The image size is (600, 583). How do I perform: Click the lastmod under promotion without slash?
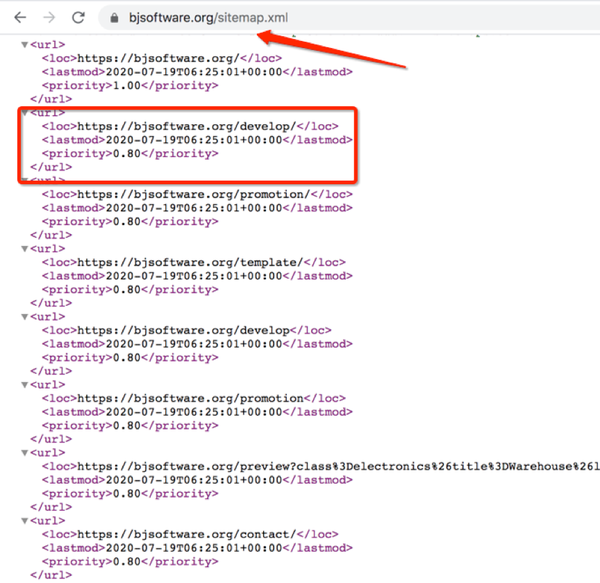pos(197,412)
